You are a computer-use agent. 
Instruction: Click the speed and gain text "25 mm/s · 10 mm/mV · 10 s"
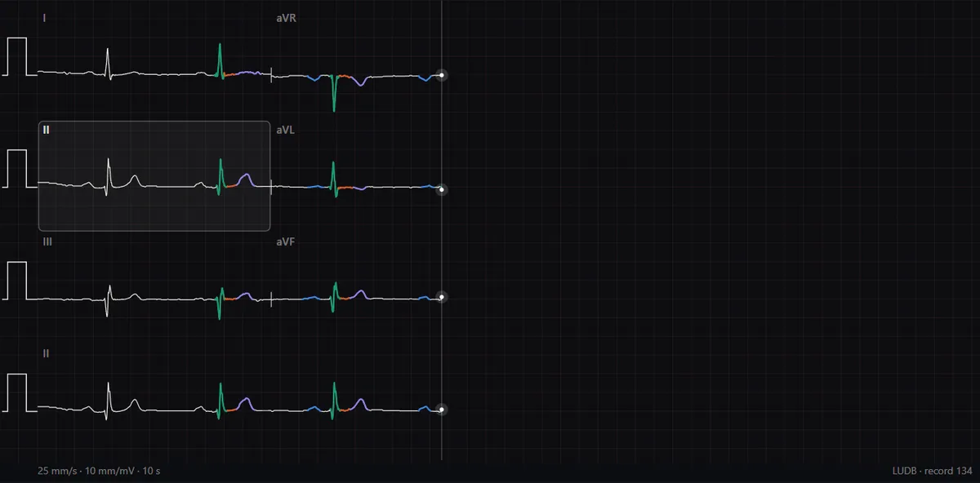[x=99, y=471]
